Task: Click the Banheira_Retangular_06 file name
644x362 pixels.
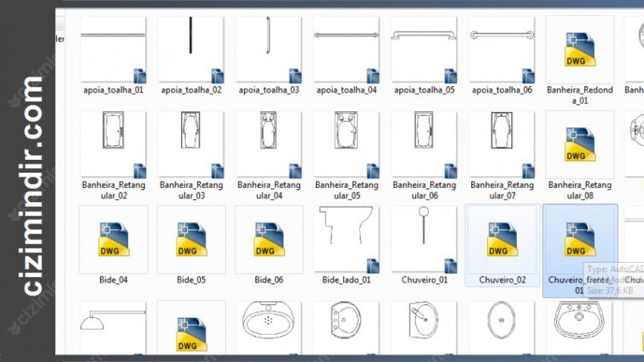Action: pyautogui.click(x=424, y=190)
